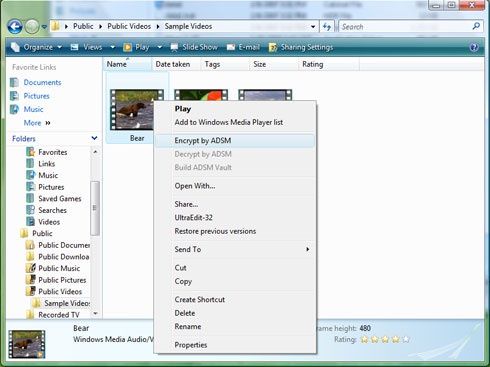The image size is (490, 367).
Task: Collapse the Folders pane chevron
Action: (94, 138)
